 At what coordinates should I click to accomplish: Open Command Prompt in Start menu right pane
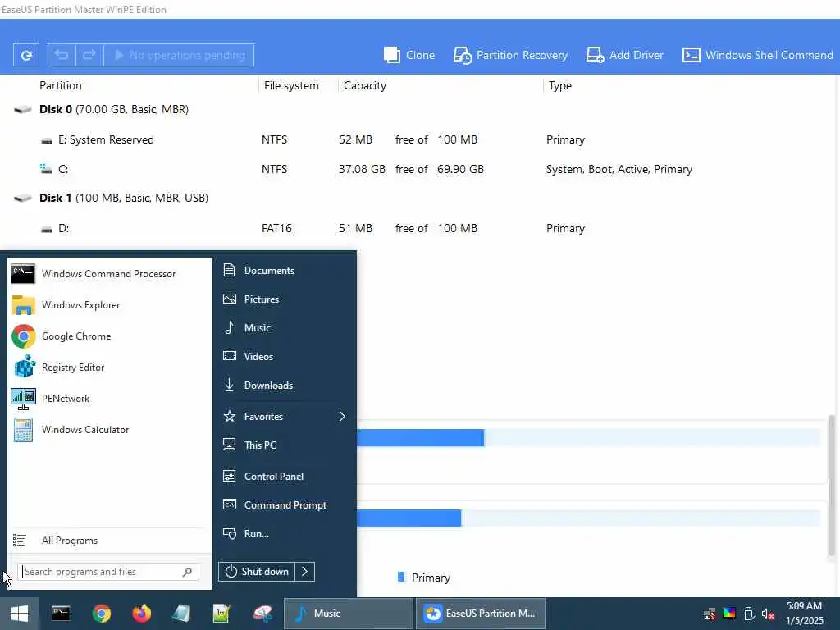(285, 505)
